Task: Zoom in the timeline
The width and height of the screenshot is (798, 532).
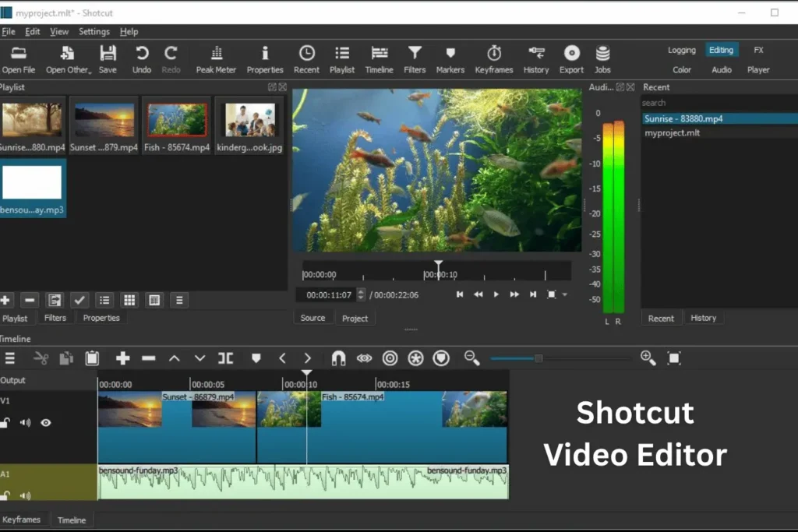Action: click(x=648, y=358)
